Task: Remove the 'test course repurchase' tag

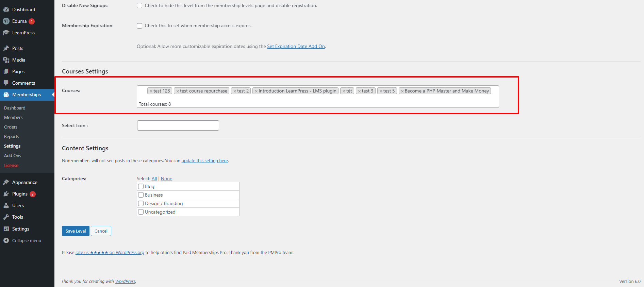Action: [x=178, y=91]
